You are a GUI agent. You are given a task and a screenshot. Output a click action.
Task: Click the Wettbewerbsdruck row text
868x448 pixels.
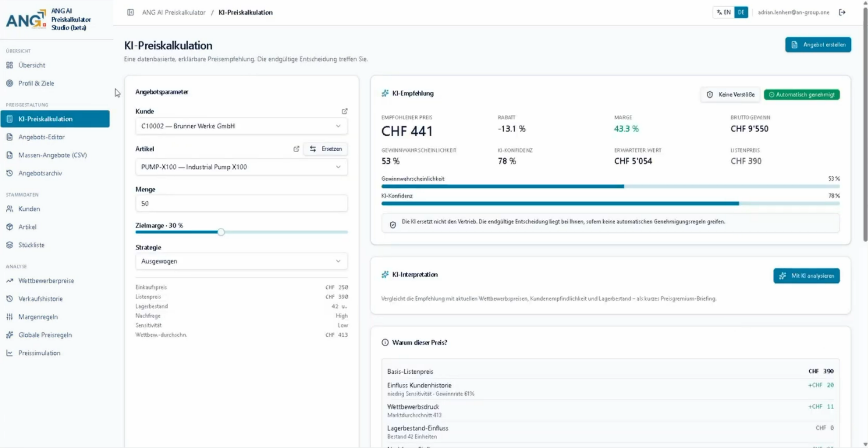413,407
